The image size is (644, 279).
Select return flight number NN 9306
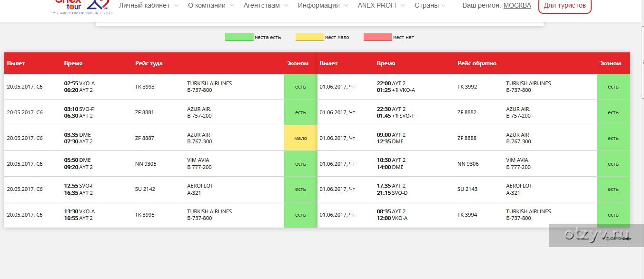(x=468, y=164)
